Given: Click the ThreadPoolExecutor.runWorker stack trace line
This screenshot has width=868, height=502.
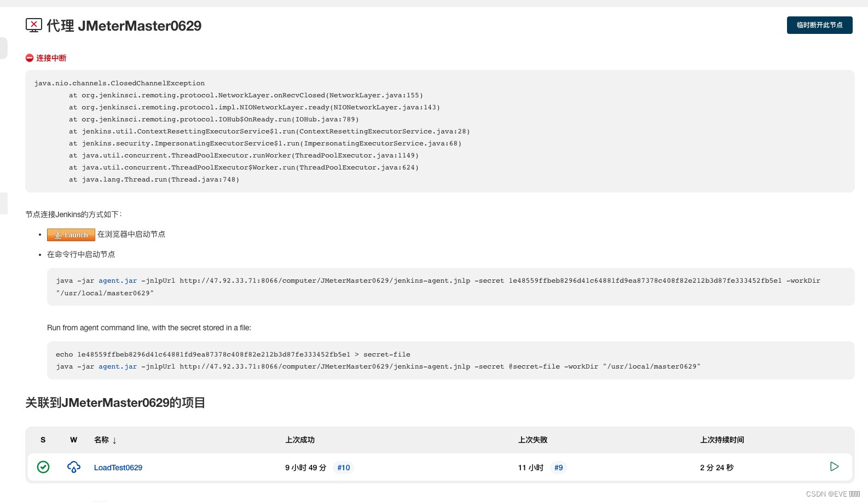Looking at the screenshot, I should click(244, 155).
